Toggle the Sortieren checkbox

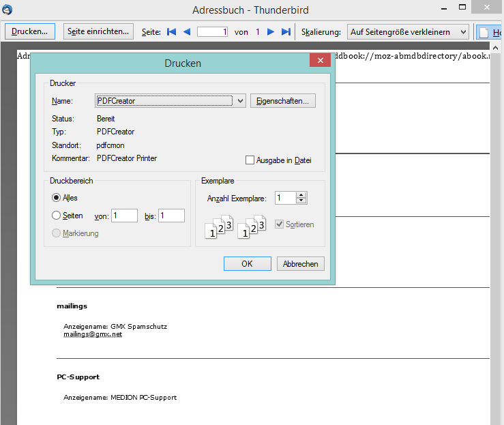tap(280, 224)
